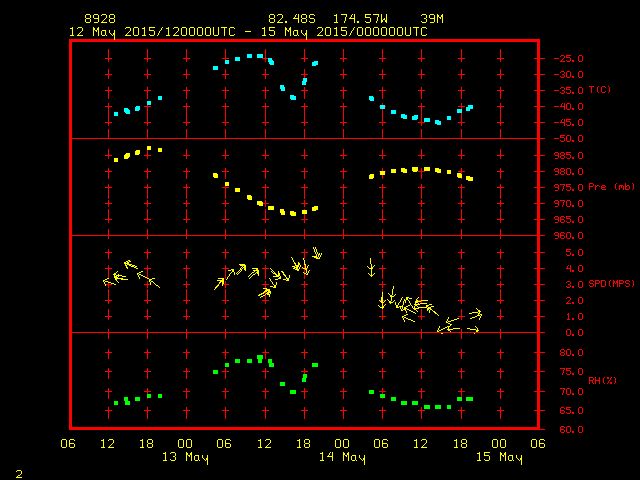Image resolution: width=640 pixels, height=480 pixels.
Task: Click the elevation label 39M
Action: pos(432,19)
